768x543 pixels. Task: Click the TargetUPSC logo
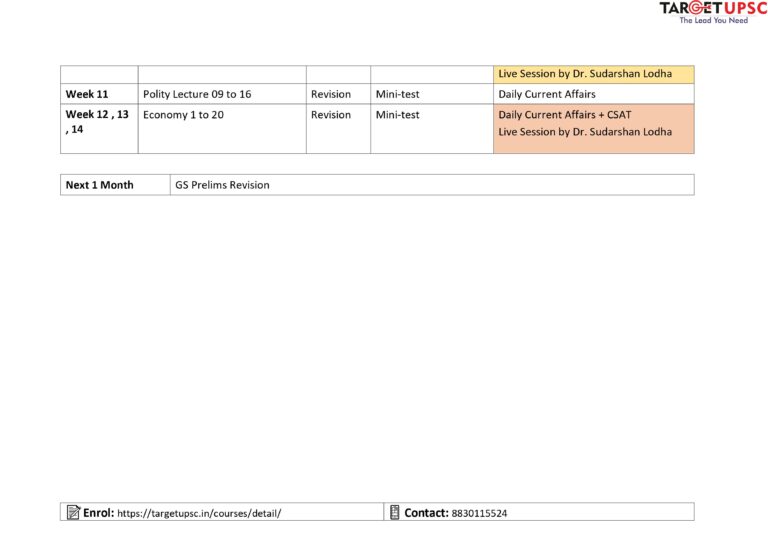click(x=713, y=12)
